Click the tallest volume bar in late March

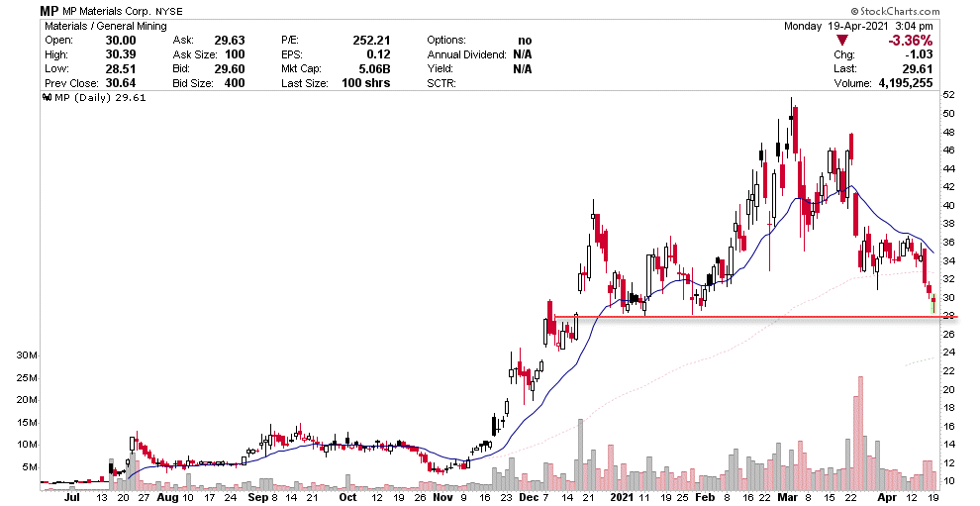point(860,433)
